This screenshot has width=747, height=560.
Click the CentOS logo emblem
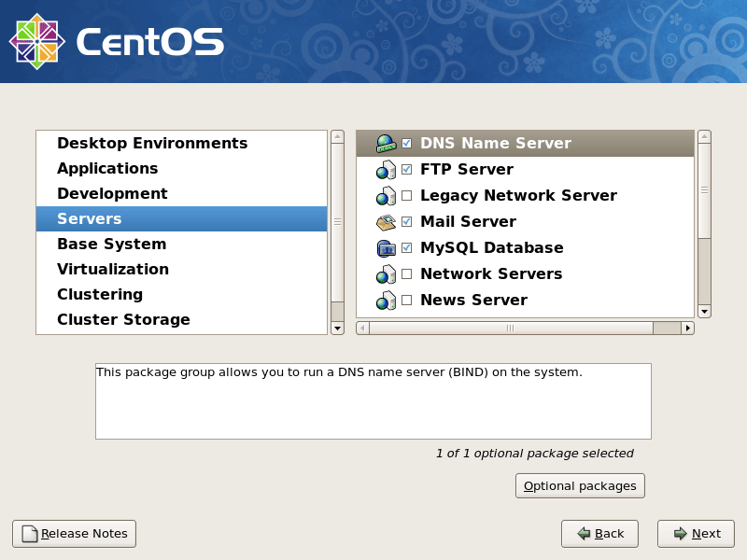click(x=37, y=41)
